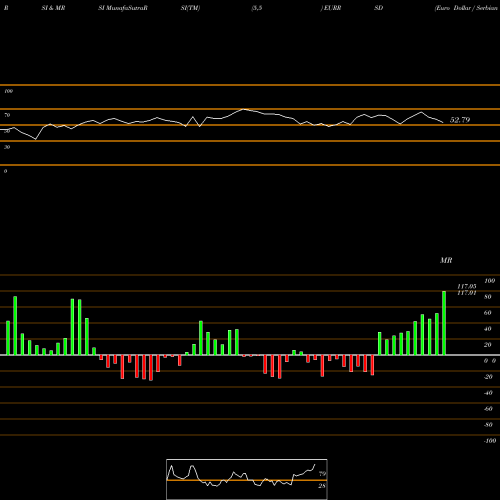Click the 28 value in mini chart
500x500 pixels.
(322, 486)
